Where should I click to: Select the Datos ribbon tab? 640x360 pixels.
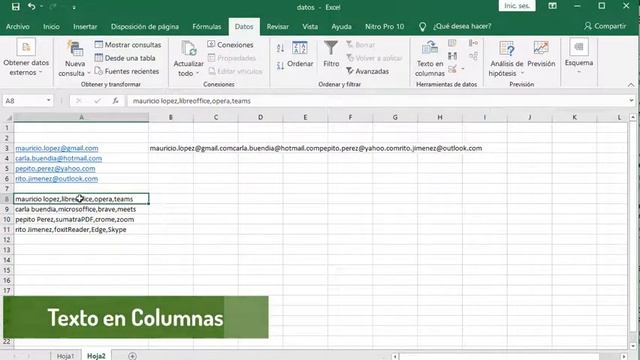pos(244,27)
